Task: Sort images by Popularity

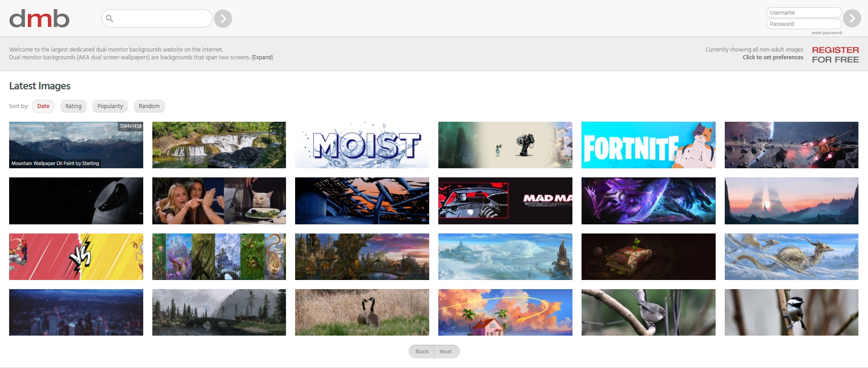Action: click(110, 106)
